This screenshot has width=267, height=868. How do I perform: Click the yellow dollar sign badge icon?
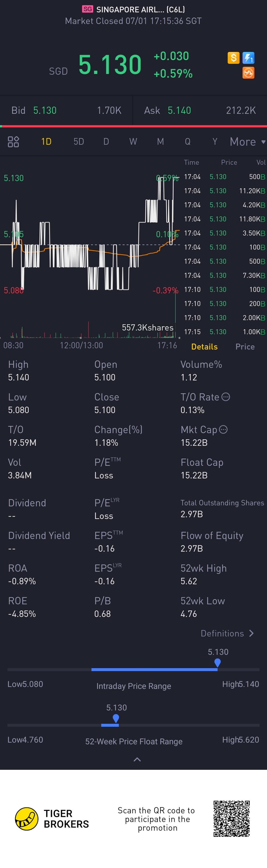[233, 58]
